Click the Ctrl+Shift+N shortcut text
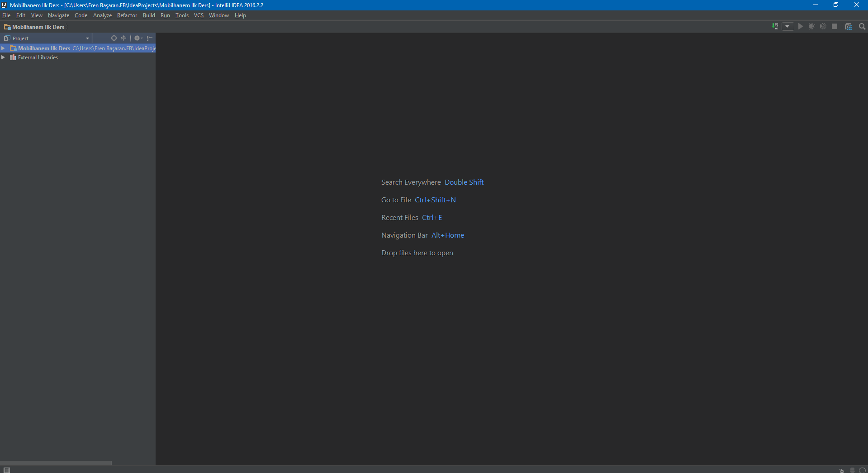Image resolution: width=868 pixels, height=473 pixels. (435, 200)
